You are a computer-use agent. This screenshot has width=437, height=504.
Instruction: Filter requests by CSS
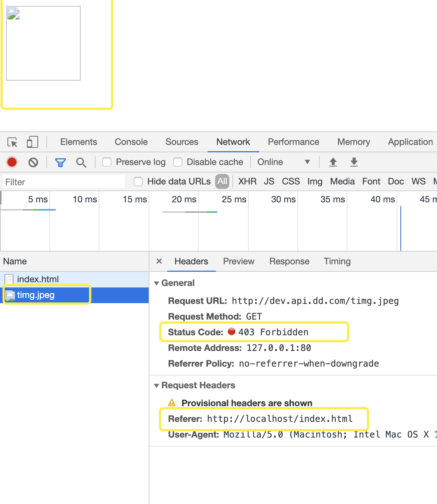tap(291, 181)
